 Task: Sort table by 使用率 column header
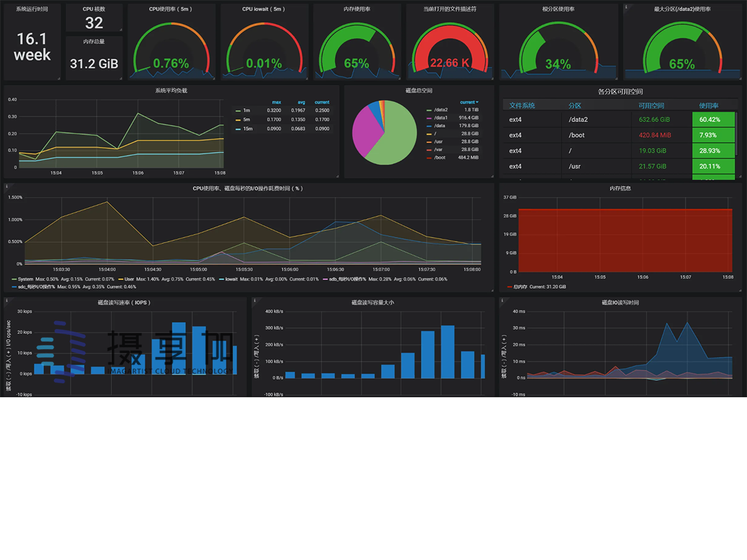(x=708, y=106)
